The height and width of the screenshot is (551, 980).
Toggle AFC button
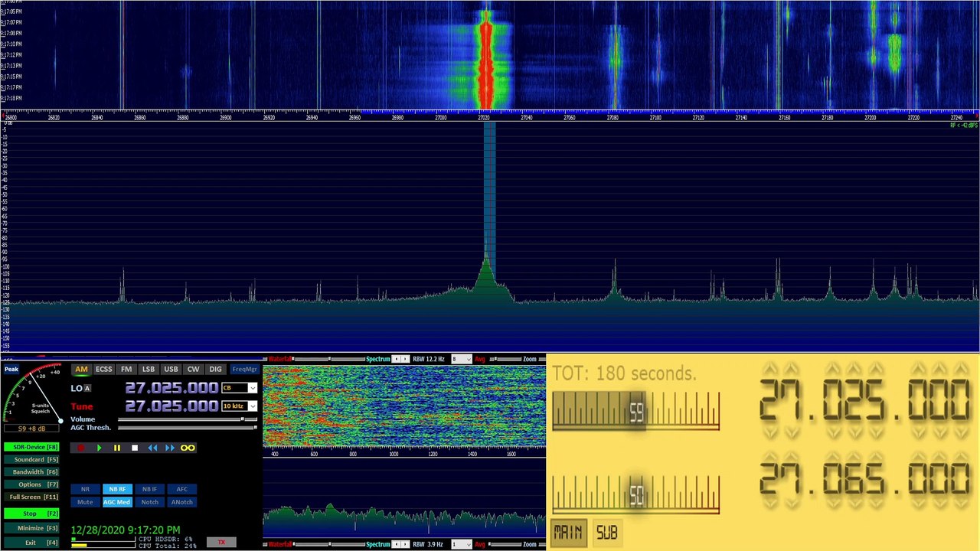[181, 489]
